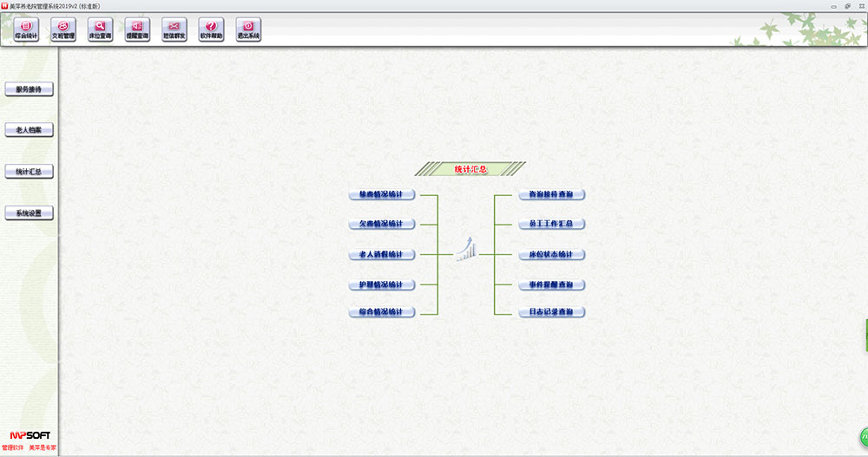
Task: Open 日志记录查询 log query
Action: point(552,312)
